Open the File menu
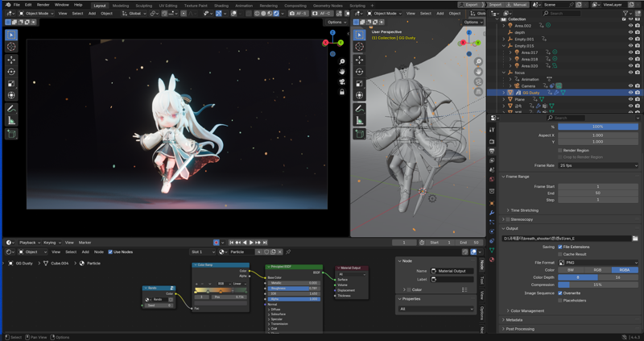Screen dimensions: 644x341 point(16,5)
